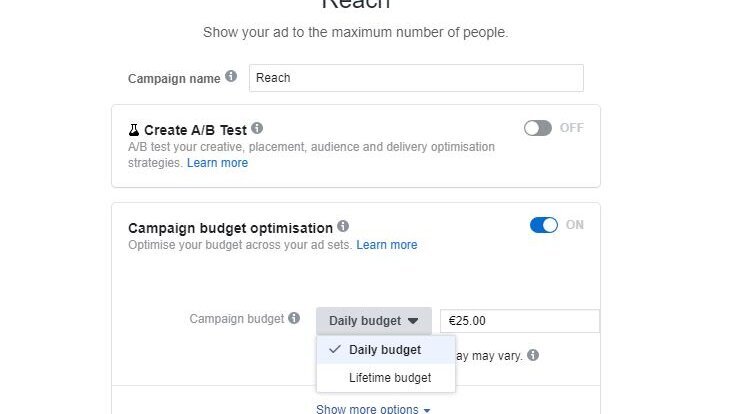Open Learn more link under A/B Test
Viewport: 737px width, 414px height.
pos(217,163)
